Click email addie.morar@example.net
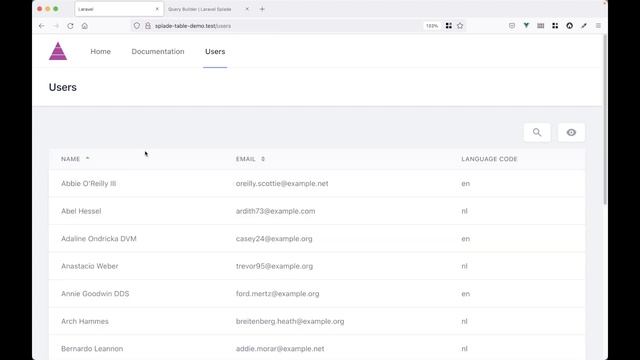This screenshot has width=640, height=360. tap(280, 349)
